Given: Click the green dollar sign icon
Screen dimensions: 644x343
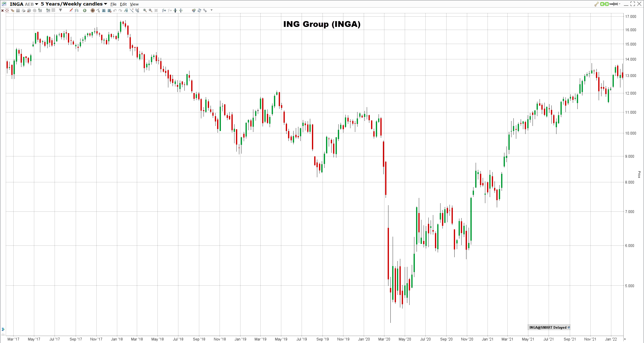Looking at the screenshot, I should 85,10.
